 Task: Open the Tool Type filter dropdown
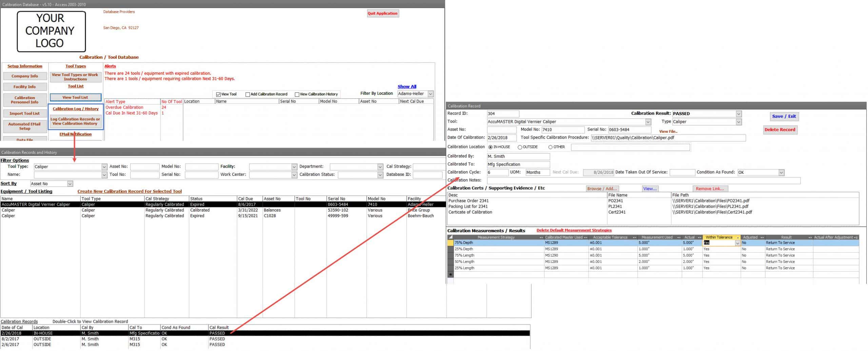point(104,167)
